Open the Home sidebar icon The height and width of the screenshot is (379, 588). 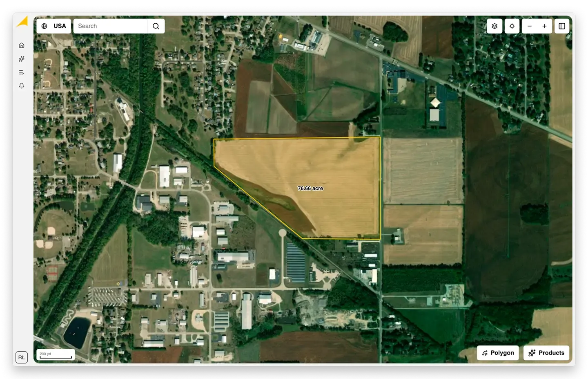pyautogui.click(x=22, y=45)
